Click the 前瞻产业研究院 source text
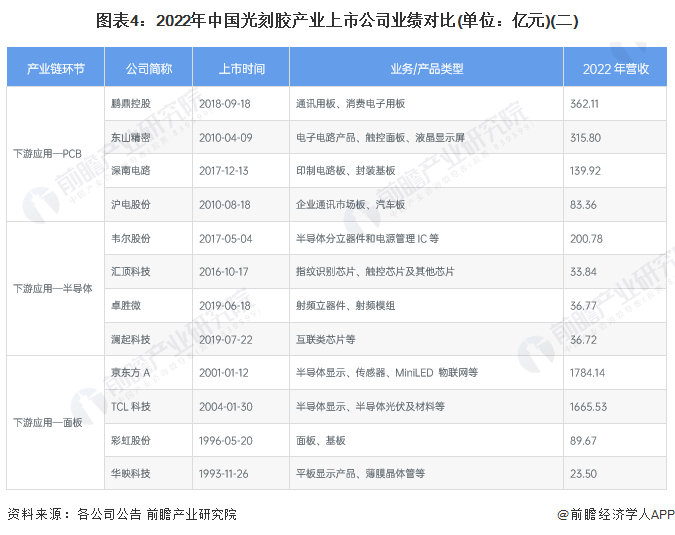The image size is (675, 535). [x=192, y=514]
